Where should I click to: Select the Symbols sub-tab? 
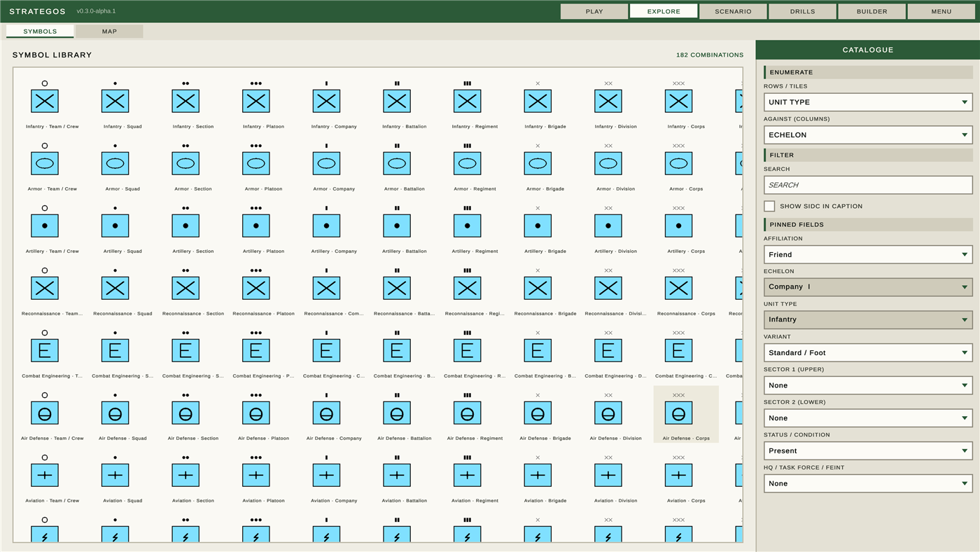pyautogui.click(x=40, y=32)
